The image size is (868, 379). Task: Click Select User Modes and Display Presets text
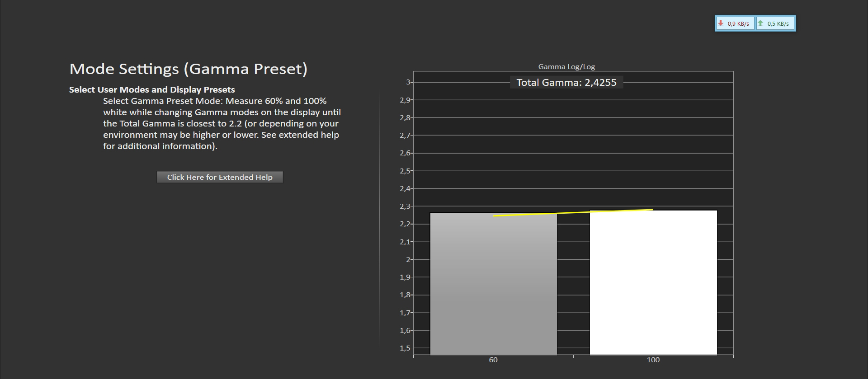point(152,89)
